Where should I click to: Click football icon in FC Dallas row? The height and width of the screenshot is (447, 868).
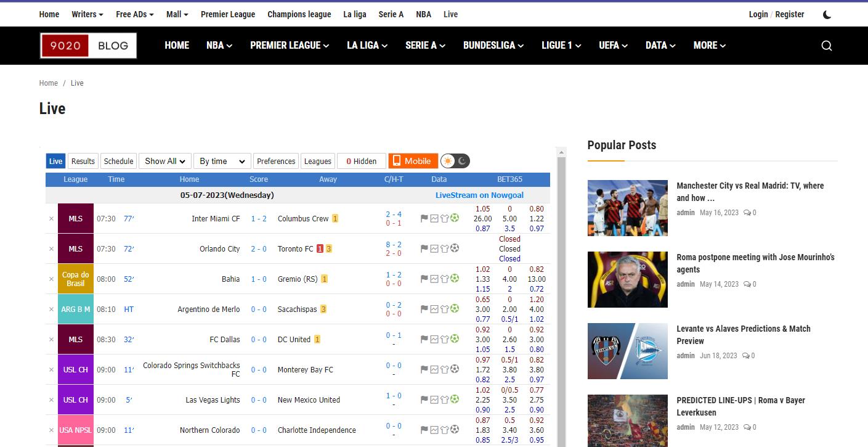pos(455,339)
